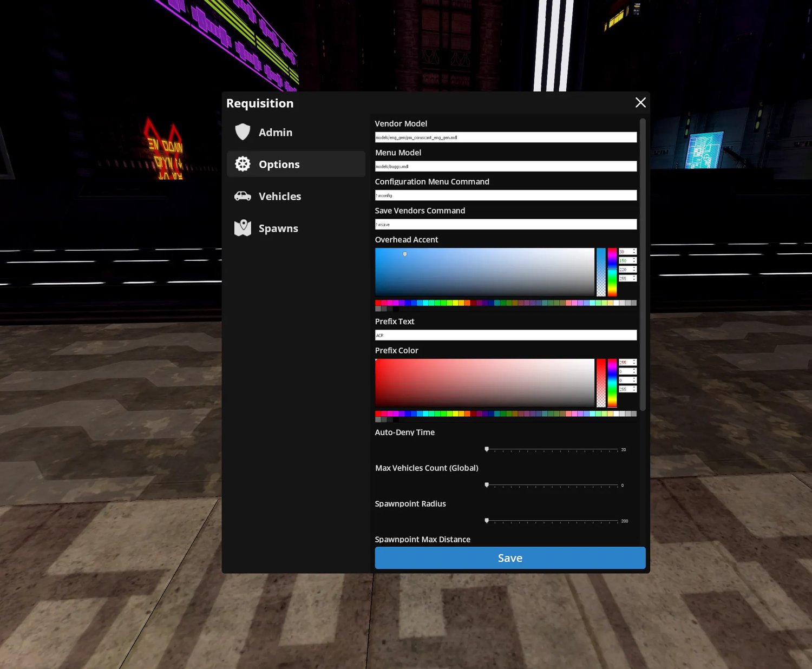Click the Save Vendors Command field
The height and width of the screenshot is (669, 812).
coord(506,224)
